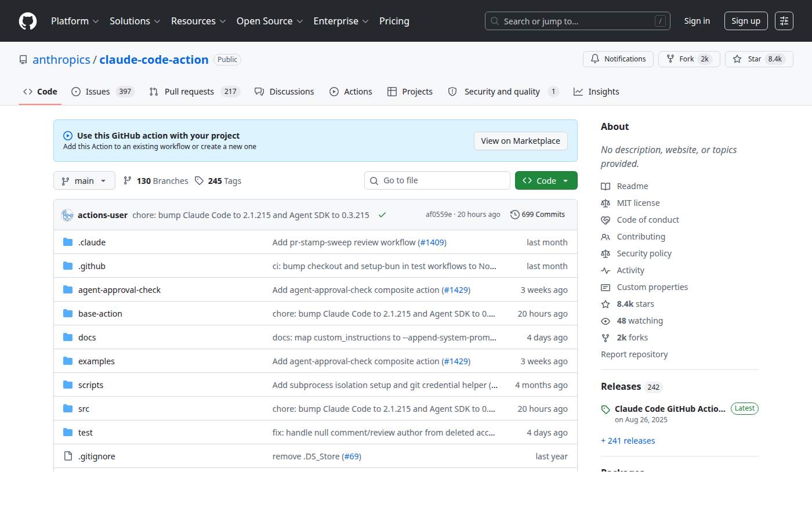Click the Sign in link
Image resolution: width=812 pixels, height=522 pixels.
click(x=697, y=21)
